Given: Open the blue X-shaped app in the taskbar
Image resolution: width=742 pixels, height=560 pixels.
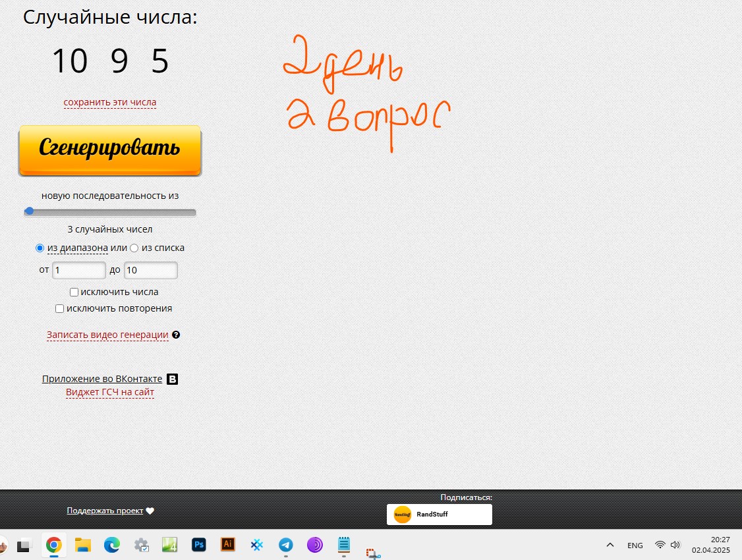Looking at the screenshot, I should (256, 546).
